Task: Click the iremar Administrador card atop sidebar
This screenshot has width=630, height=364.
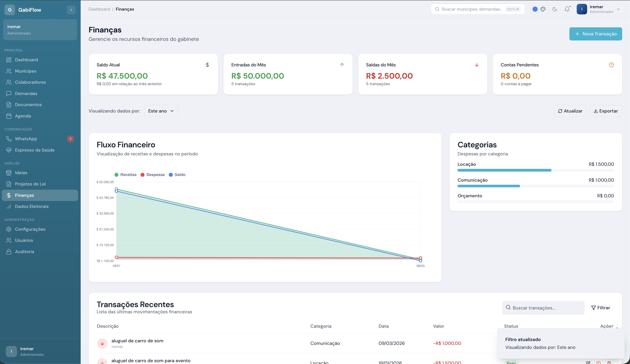Action: pyautogui.click(x=40, y=30)
